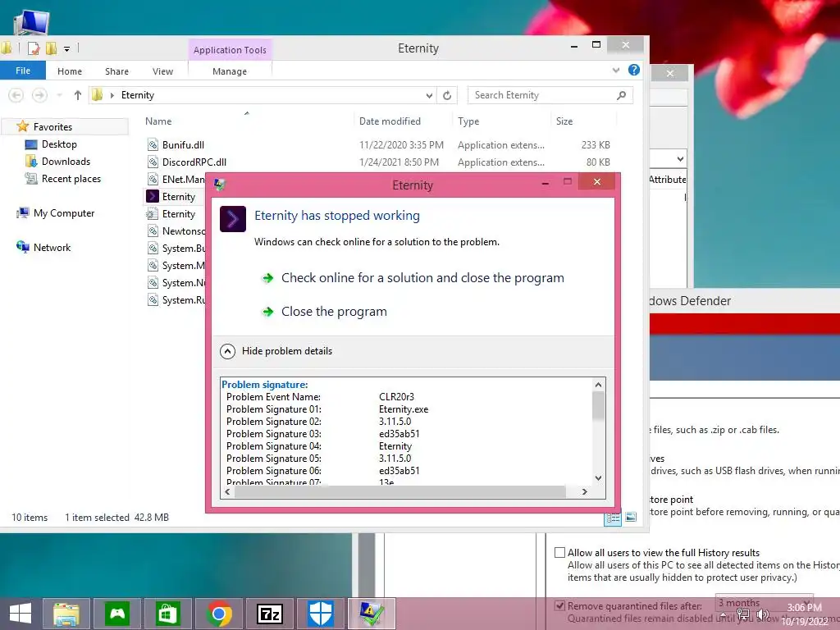Select the Eternity config file icon
The width and height of the screenshot is (840, 630).
[153, 214]
